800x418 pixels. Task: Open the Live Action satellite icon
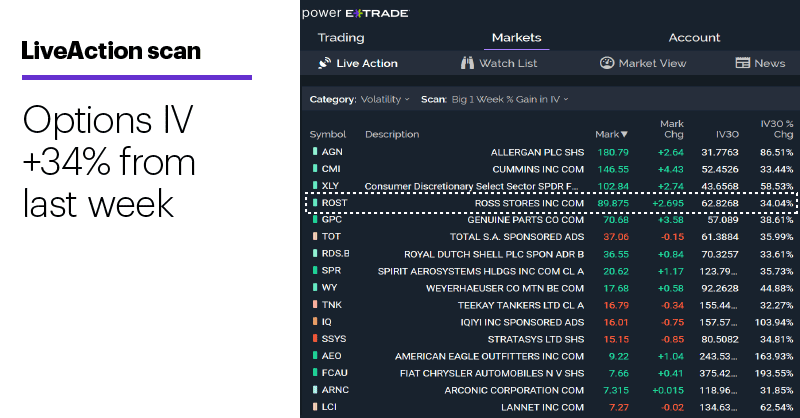tap(324, 63)
